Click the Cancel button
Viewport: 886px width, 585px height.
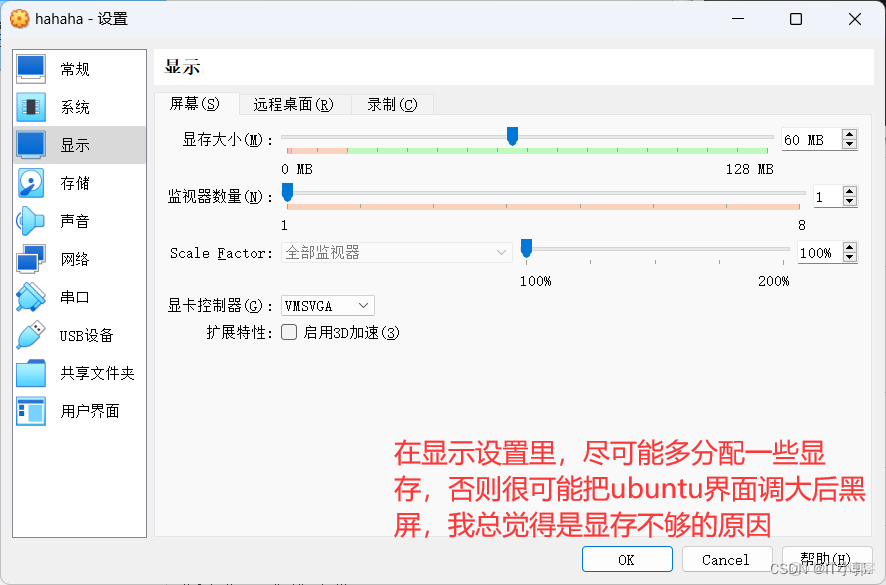pyautogui.click(x=726, y=559)
